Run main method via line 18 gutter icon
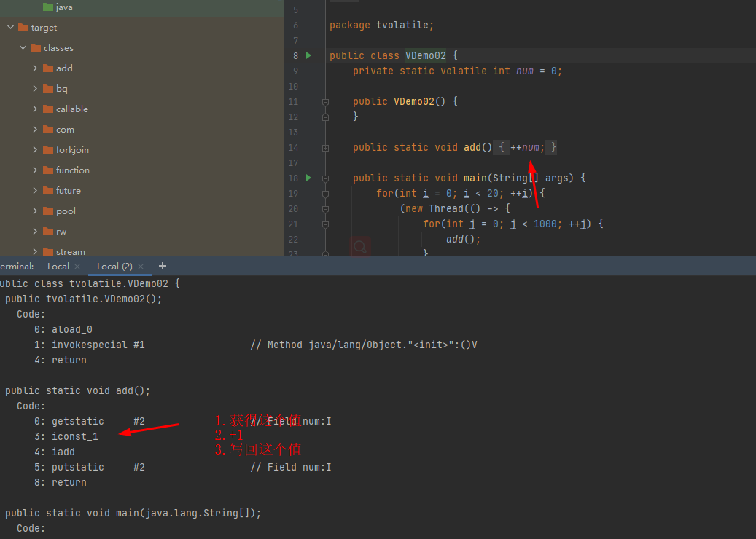The width and height of the screenshot is (756, 539). pyautogui.click(x=308, y=178)
